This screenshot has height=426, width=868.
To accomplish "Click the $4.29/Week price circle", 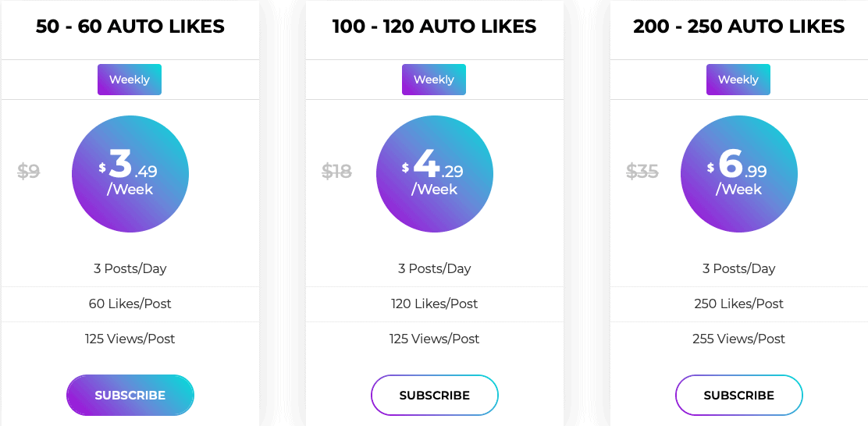I will pos(435,174).
